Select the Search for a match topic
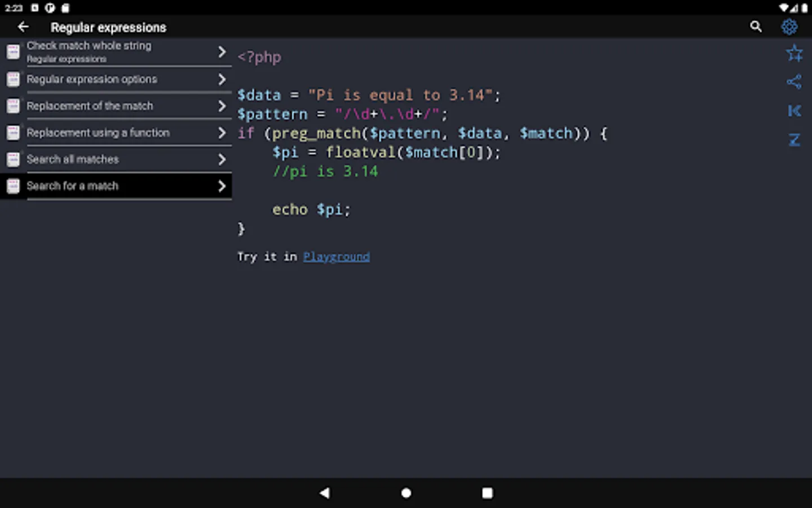The image size is (812, 508). [116, 186]
